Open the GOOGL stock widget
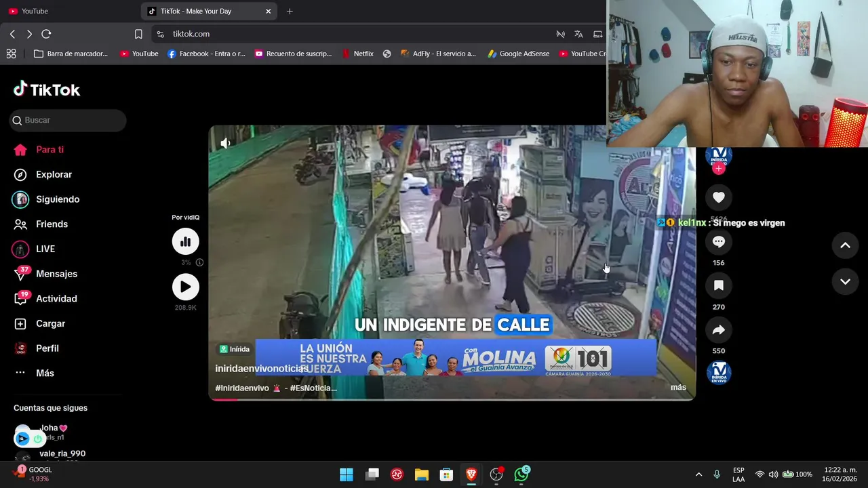The height and width of the screenshot is (488, 868). 33,474
